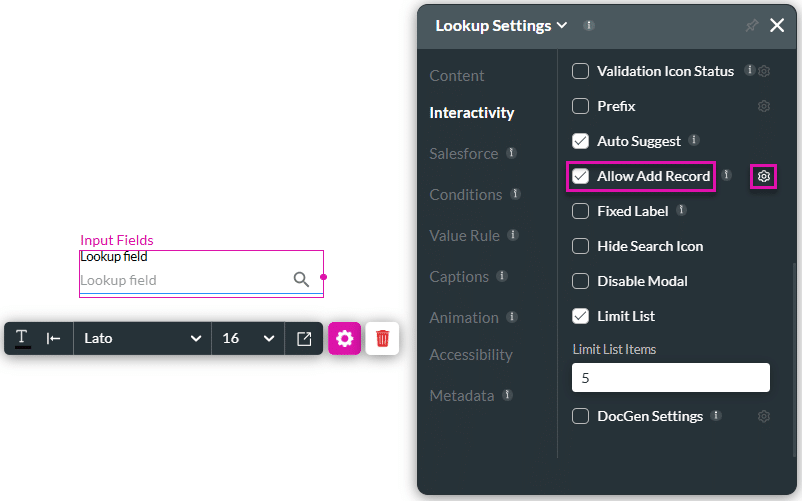Open the Conditions tab
The height and width of the screenshot is (501, 802).
pyautogui.click(x=465, y=194)
